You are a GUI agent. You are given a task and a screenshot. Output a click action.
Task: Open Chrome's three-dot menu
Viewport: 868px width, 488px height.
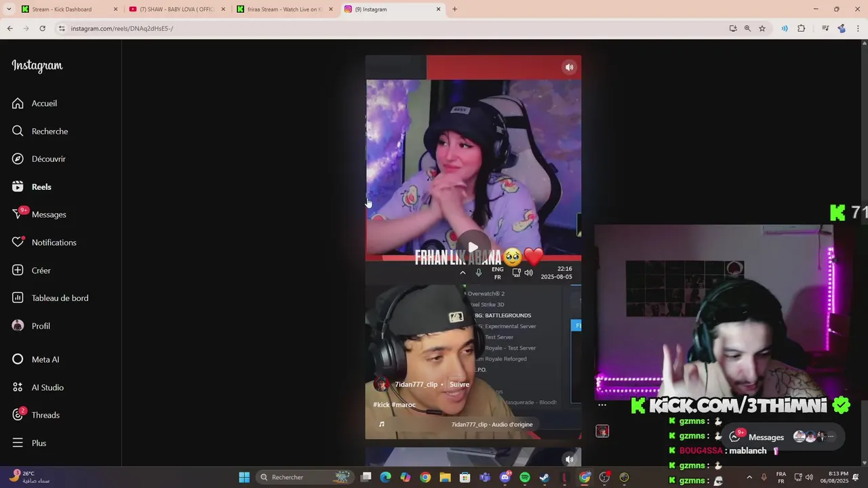click(858, 28)
